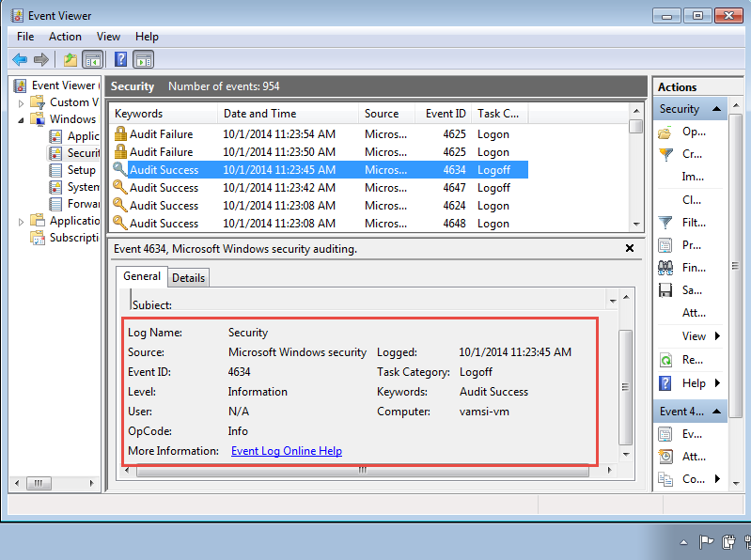Click the Find binoculars icon
Screen dimensions: 751x560
[665, 268]
